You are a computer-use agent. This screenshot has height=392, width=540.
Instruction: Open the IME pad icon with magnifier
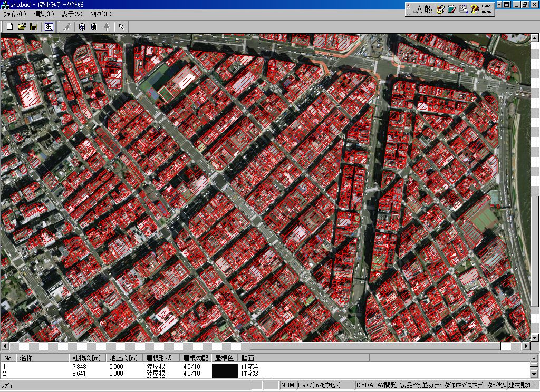(440, 9)
